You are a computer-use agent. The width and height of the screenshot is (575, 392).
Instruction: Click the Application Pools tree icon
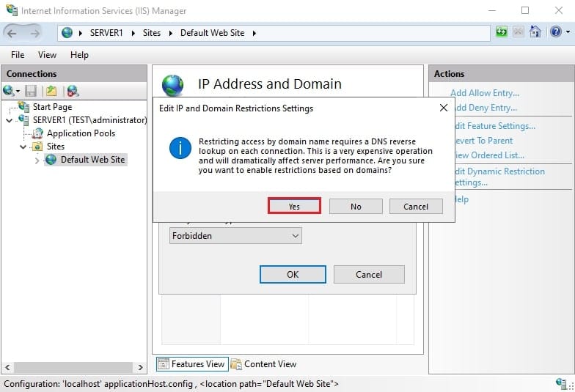point(38,133)
